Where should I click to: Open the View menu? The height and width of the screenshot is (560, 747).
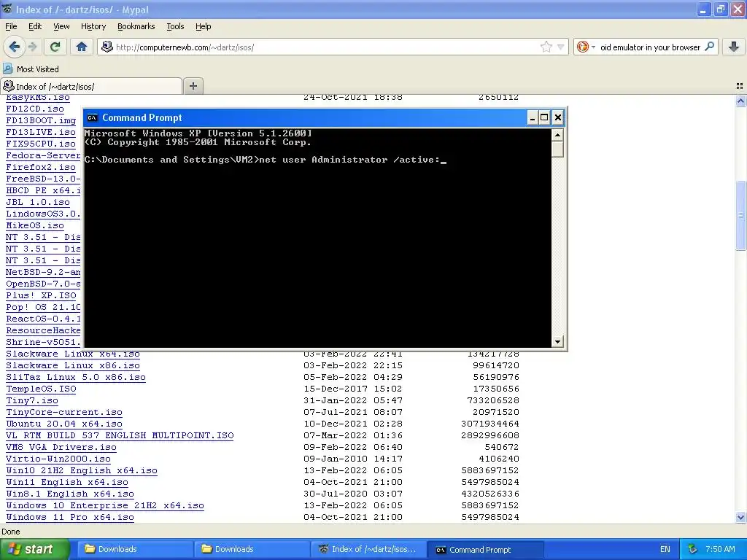[61, 26]
